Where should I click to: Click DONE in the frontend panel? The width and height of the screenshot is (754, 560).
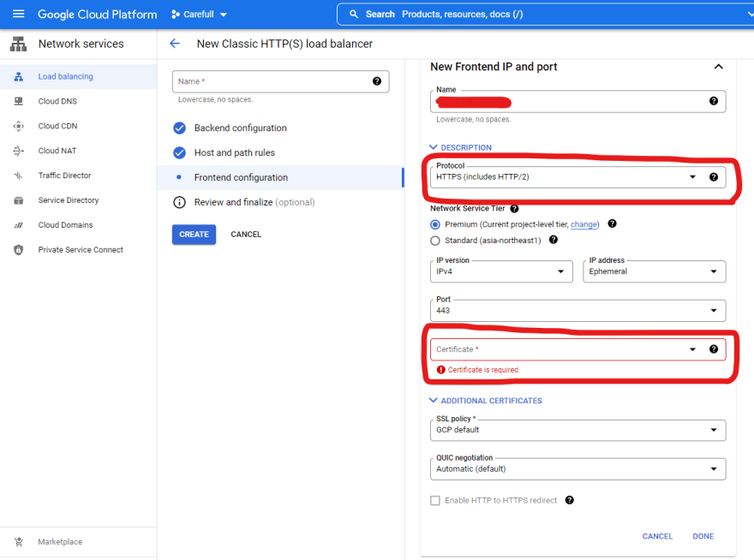coord(703,536)
